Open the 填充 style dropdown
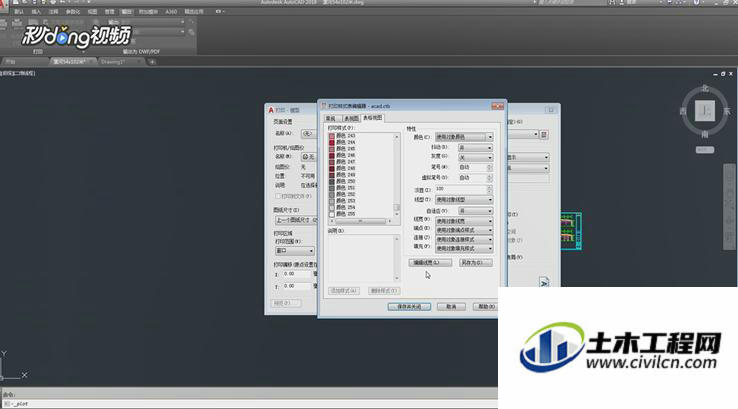738x409 pixels. pyautogui.click(x=464, y=248)
